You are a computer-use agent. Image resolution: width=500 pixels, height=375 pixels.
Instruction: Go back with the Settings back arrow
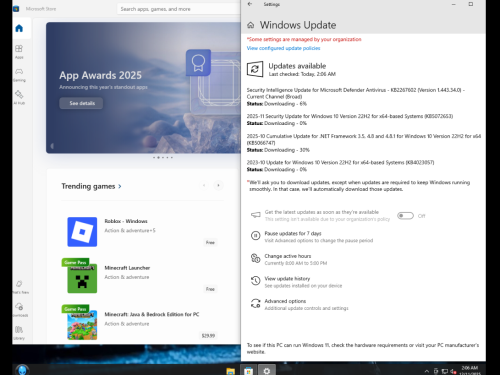point(250,4)
